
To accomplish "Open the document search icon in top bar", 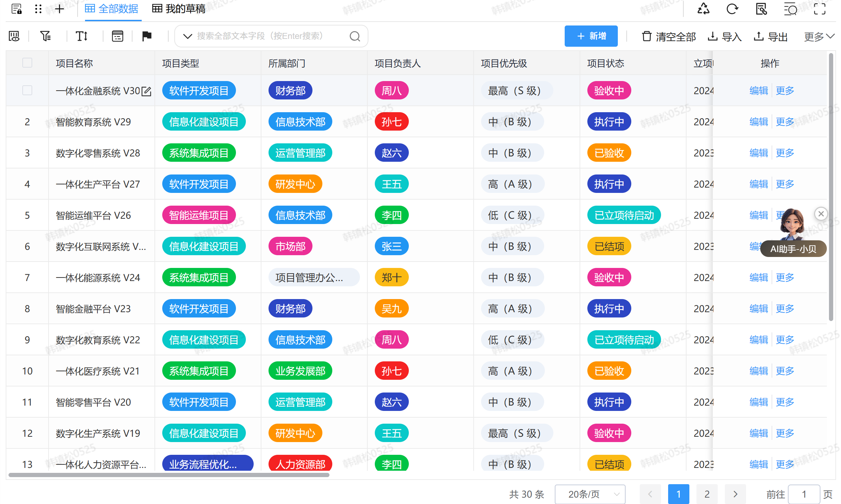I will [761, 9].
